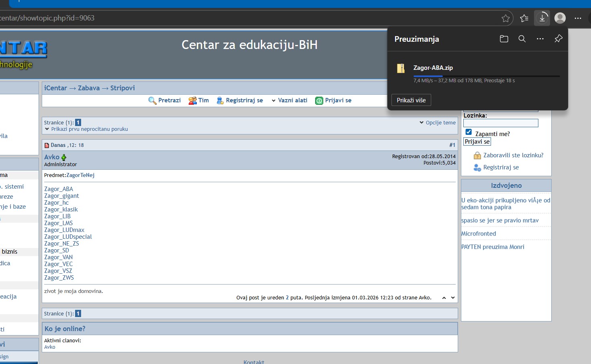
Task: Pin the Preuzimanja downloads panel
Action: 558,39
